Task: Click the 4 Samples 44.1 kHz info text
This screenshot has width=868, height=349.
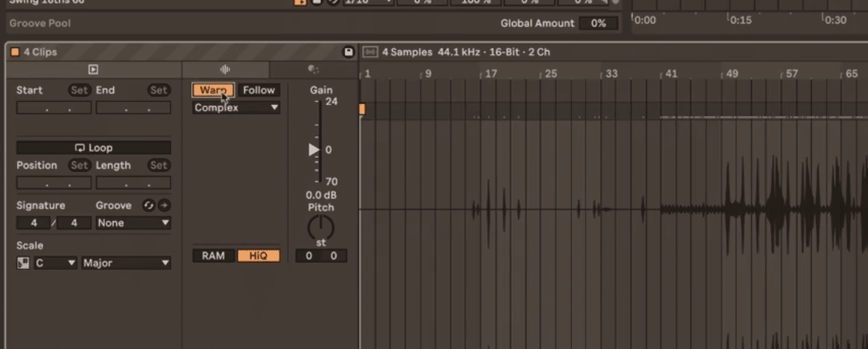Action: (x=466, y=52)
